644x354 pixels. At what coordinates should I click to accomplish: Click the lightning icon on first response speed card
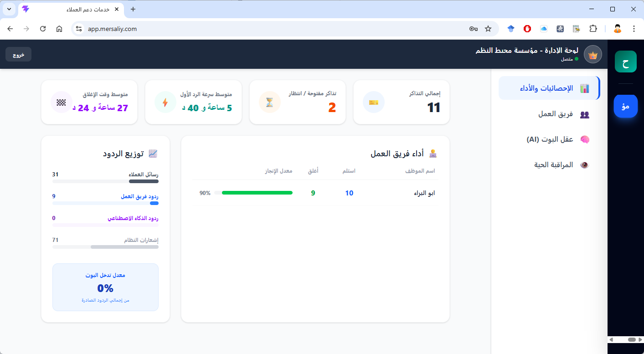click(x=165, y=102)
